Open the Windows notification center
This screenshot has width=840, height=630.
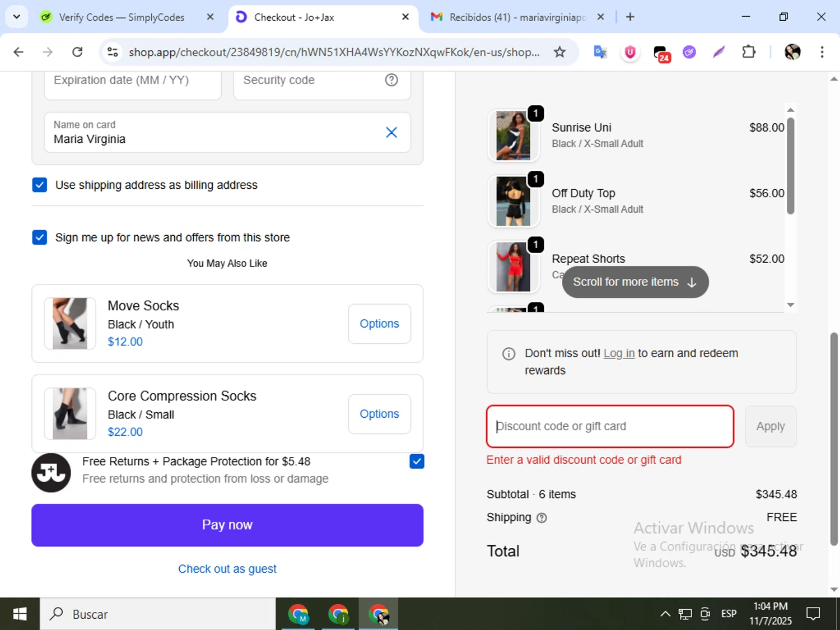[813, 614]
